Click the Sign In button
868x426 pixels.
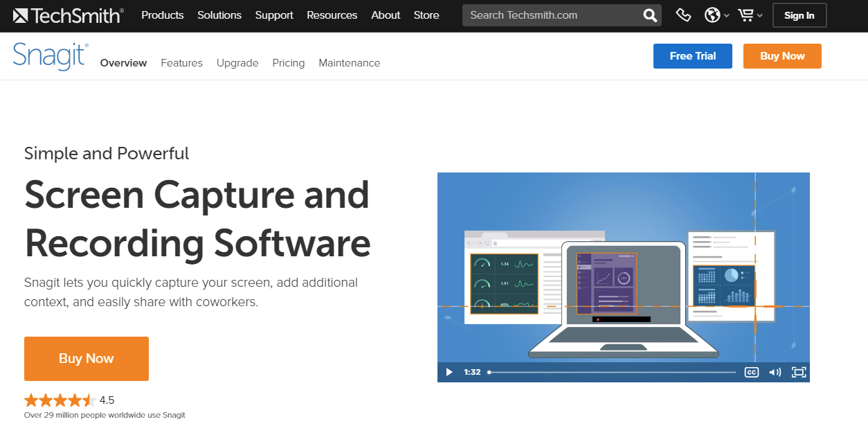(799, 15)
